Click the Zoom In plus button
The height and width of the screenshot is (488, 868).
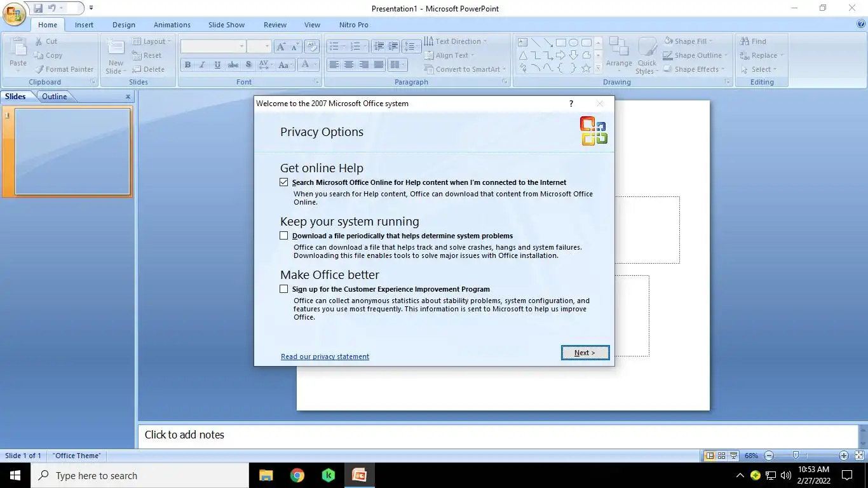point(844,456)
